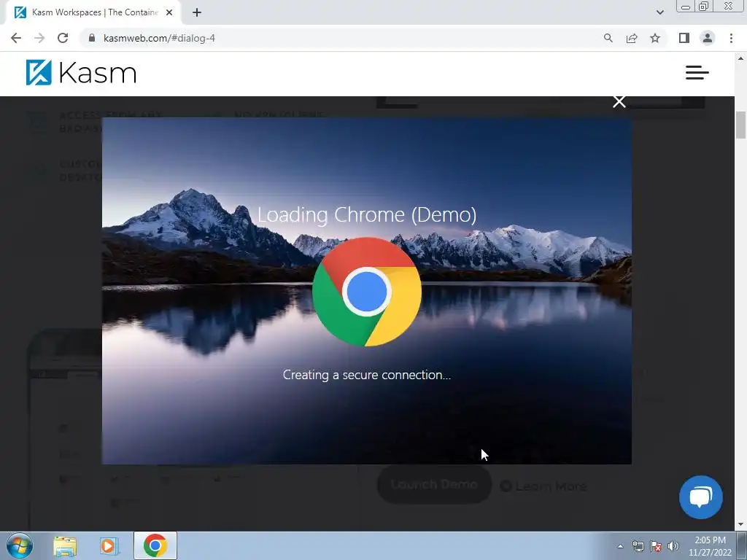
Task: Click 'Creating a secure connection...' text
Action: [x=367, y=375]
